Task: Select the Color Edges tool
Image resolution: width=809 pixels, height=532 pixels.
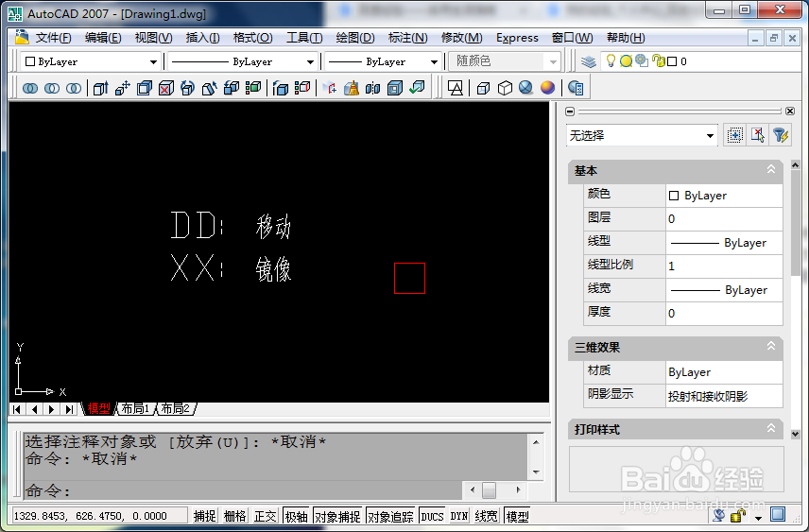Action: tap(302, 88)
